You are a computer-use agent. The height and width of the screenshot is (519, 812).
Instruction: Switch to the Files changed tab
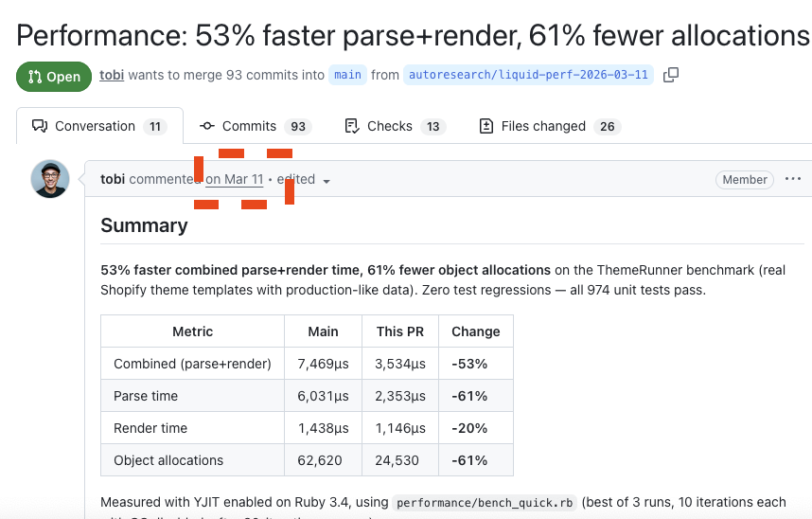coord(550,126)
